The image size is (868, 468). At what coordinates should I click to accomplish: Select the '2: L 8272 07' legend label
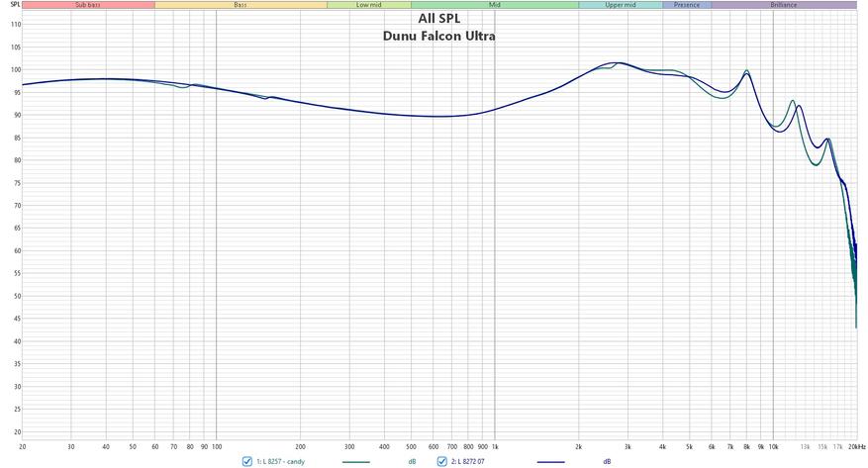[468, 461]
